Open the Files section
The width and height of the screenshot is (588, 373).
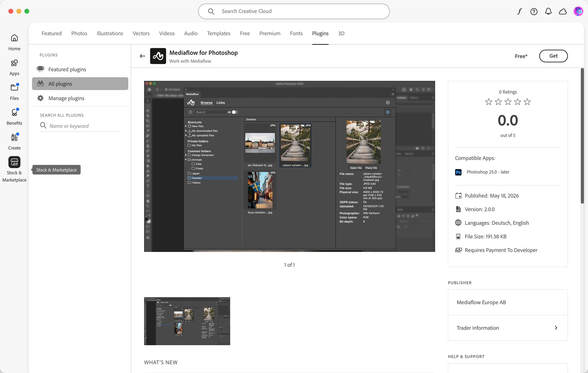pyautogui.click(x=14, y=92)
